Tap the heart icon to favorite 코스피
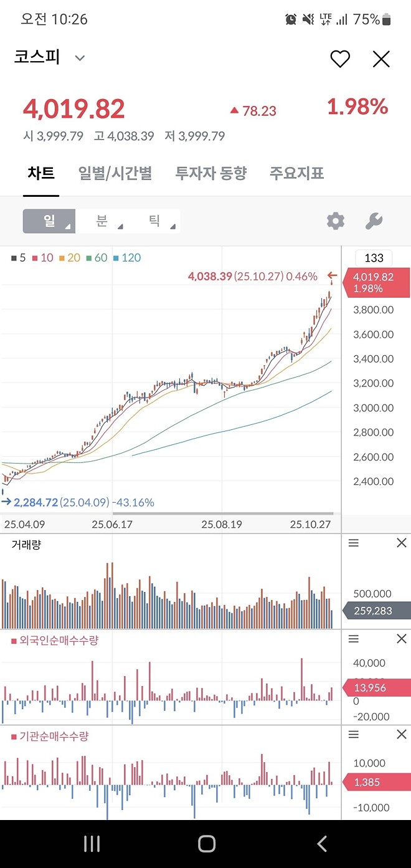Viewport: 411px width, 868px height. pyautogui.click(x=340, y=59)
